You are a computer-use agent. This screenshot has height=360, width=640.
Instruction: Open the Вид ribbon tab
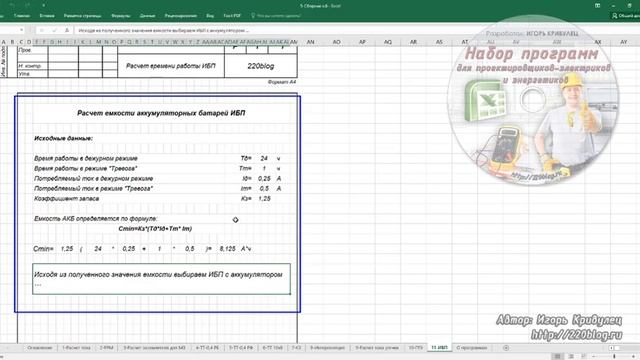pos(210,16)
